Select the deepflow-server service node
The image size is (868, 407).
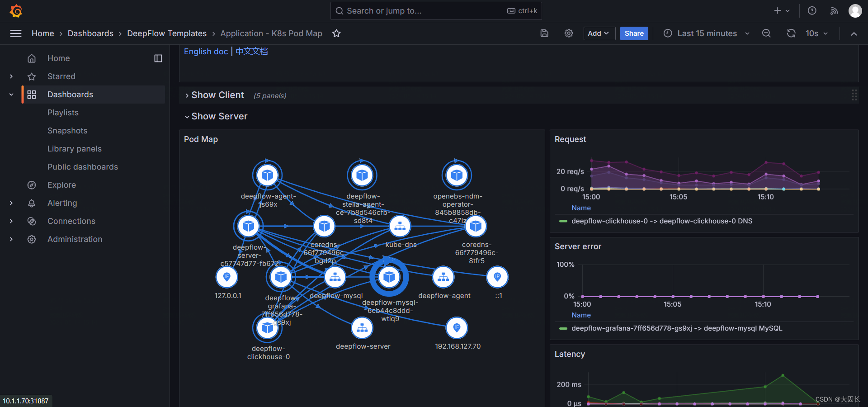click(x=362, y=328)
